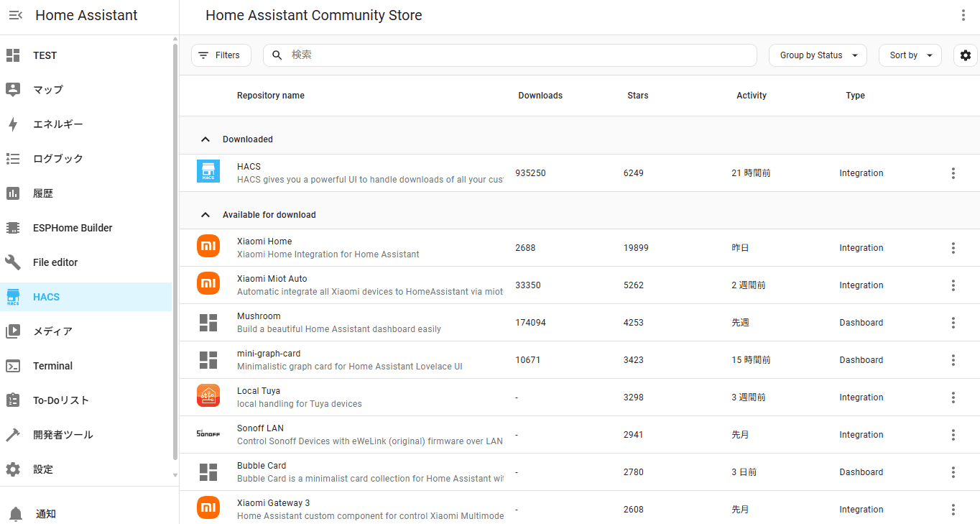
Task: Open the Filters button
Action: coord(221,55)
